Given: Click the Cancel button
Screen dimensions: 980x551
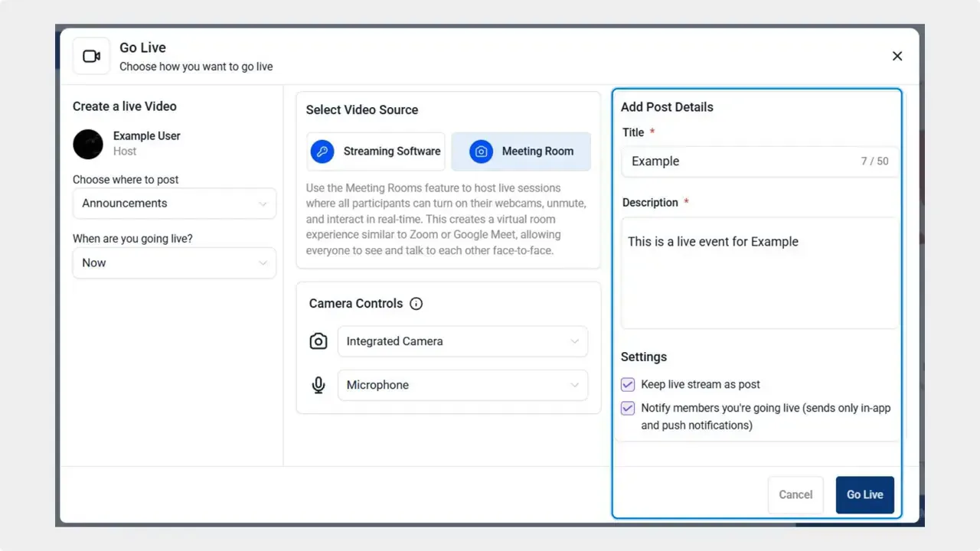Looking at the screenshot, I should pos(795,494).
